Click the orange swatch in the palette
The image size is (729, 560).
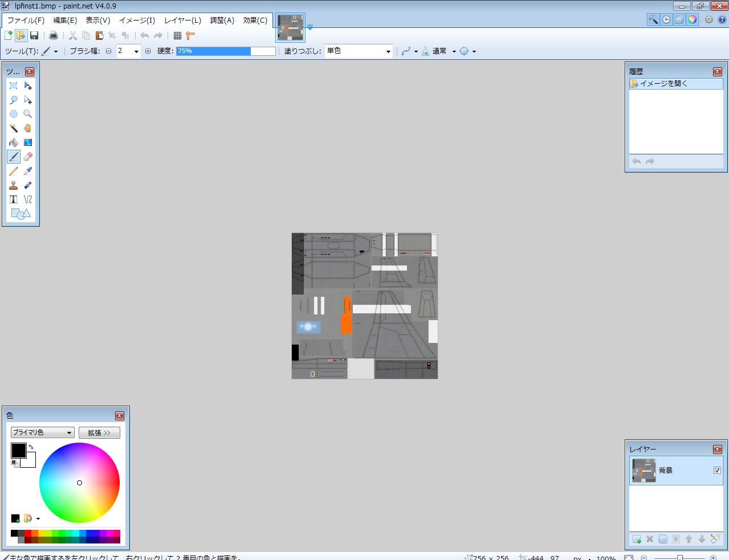point(35,533)
